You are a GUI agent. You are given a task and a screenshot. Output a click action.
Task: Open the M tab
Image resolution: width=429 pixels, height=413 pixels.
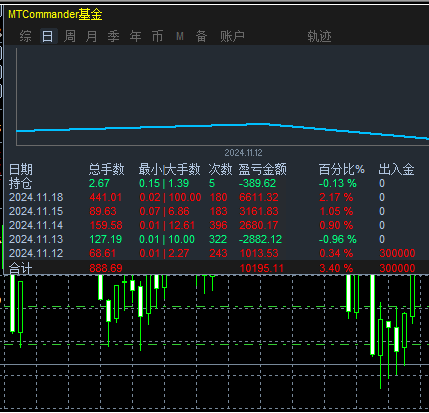[x=180, y=36]
